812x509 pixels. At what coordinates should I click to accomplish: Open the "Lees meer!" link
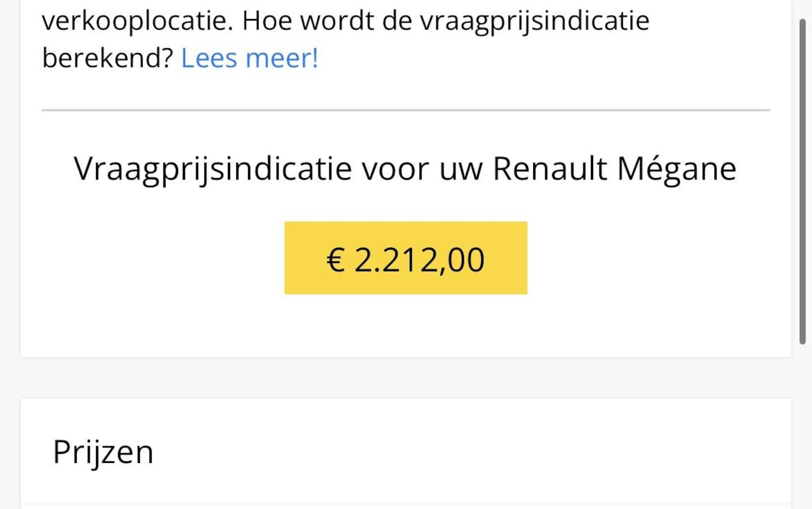pyautogui.click(x=249, y=58)
